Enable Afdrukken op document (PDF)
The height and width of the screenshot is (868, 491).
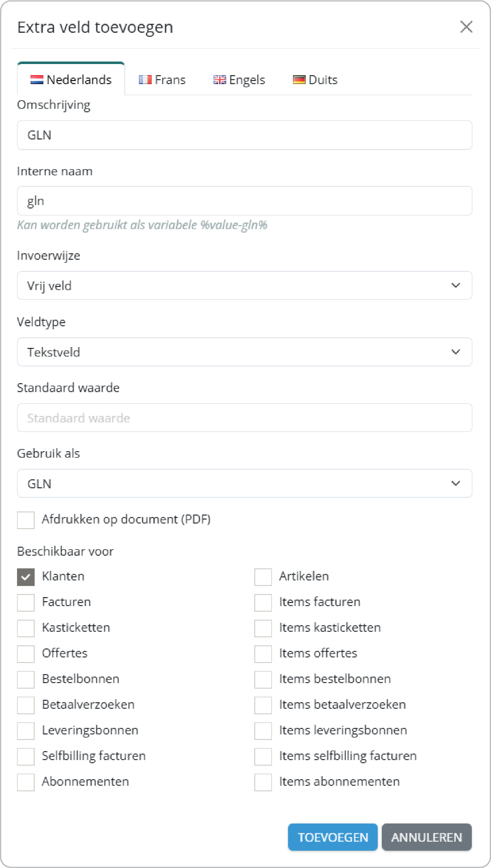pos(26,520)
